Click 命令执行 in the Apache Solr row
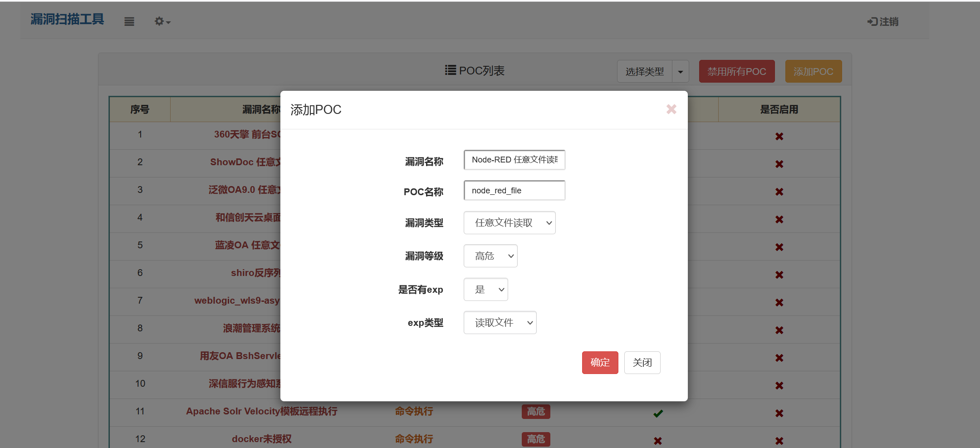Viewport: 980px width, 448px height. 414,411
